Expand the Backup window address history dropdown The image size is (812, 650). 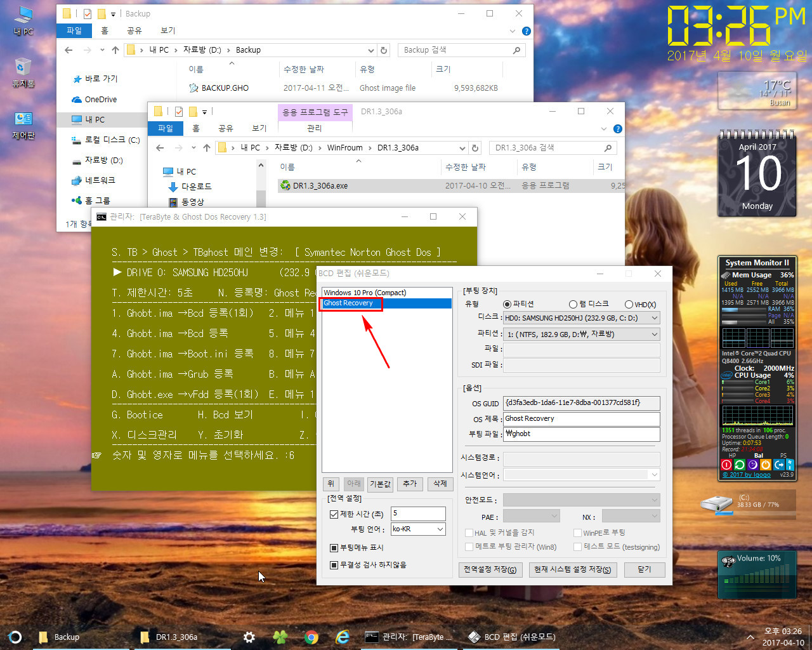pos(371,50)
